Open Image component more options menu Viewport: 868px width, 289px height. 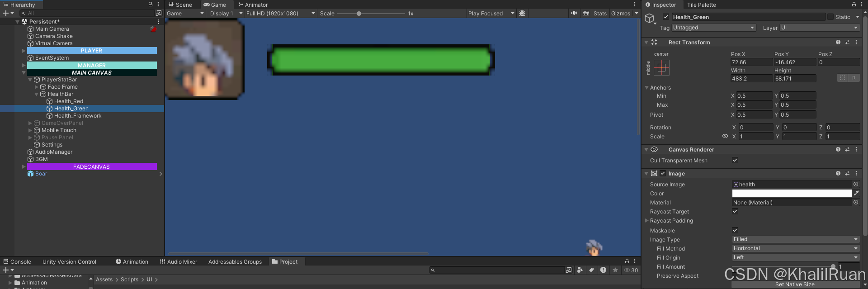click(856, 173)
